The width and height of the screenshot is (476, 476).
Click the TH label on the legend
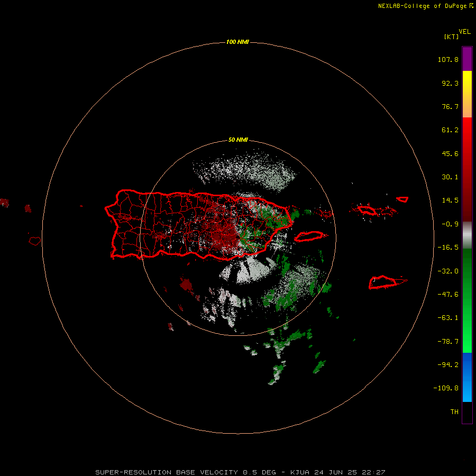tap(454, 412)
